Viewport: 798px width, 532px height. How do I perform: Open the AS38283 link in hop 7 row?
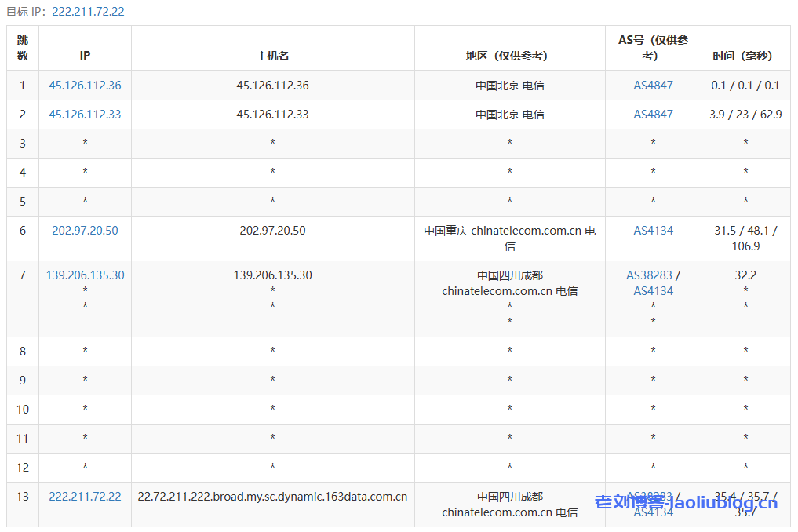(649, 275)
